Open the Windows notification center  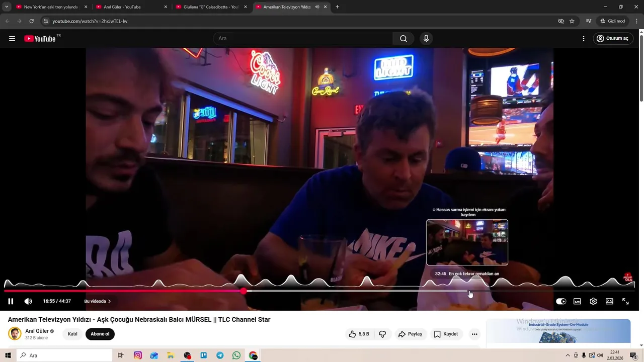(x=633, y=355)
